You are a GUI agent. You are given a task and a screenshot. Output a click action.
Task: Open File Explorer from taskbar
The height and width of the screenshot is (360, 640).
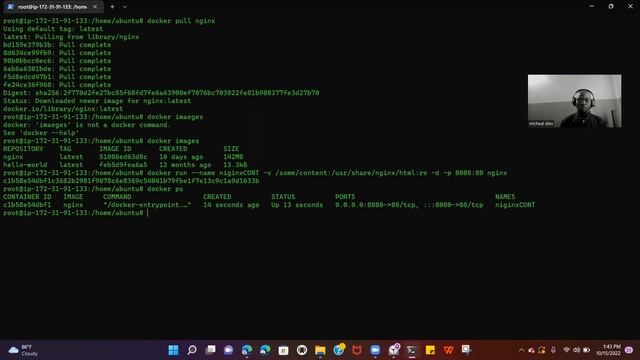tap(320, 350)
